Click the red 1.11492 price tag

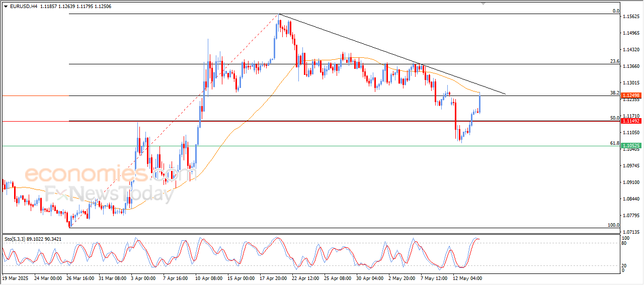coord(631,121)
